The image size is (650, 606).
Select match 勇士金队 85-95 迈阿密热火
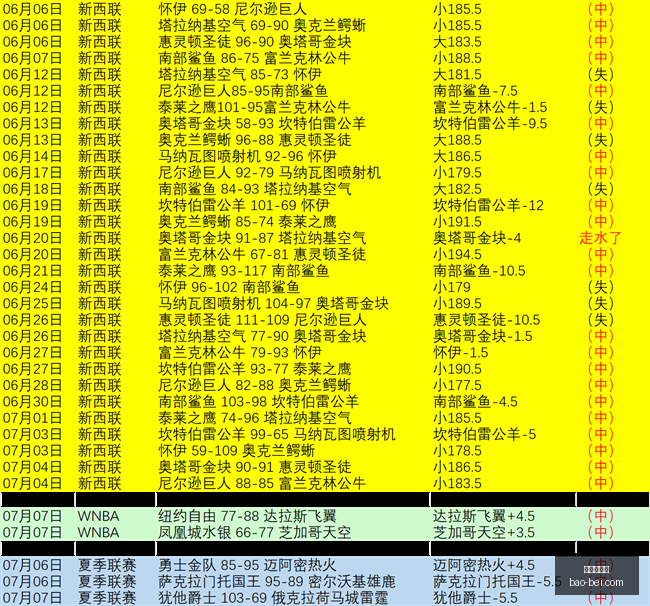pos(247,565)
